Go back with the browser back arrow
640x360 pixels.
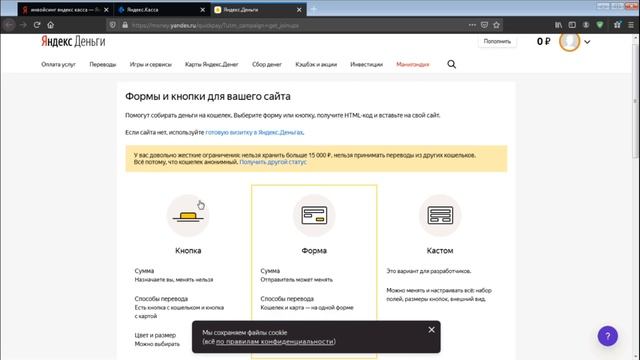click(9, 25)
